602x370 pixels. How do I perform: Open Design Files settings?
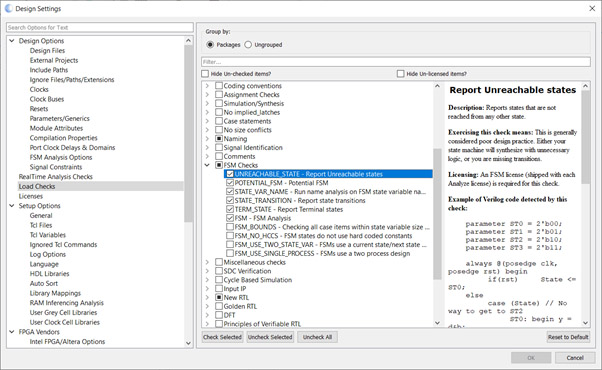click(47, 51)
